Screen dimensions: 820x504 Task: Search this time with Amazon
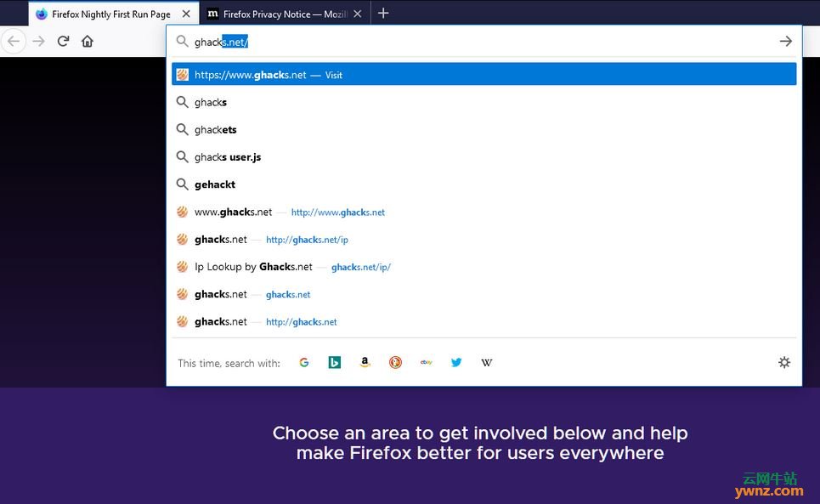tap(365, 362)
